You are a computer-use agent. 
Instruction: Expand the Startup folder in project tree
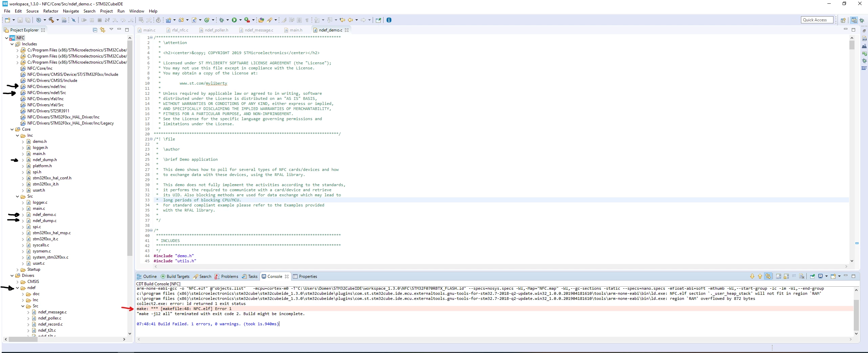pyautogui.click(x=18, y=270)
